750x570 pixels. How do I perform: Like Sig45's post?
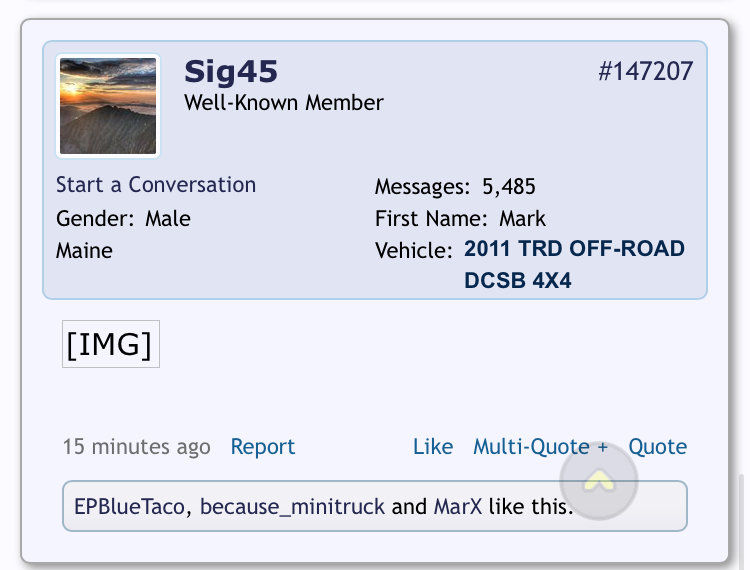point(433,447)
